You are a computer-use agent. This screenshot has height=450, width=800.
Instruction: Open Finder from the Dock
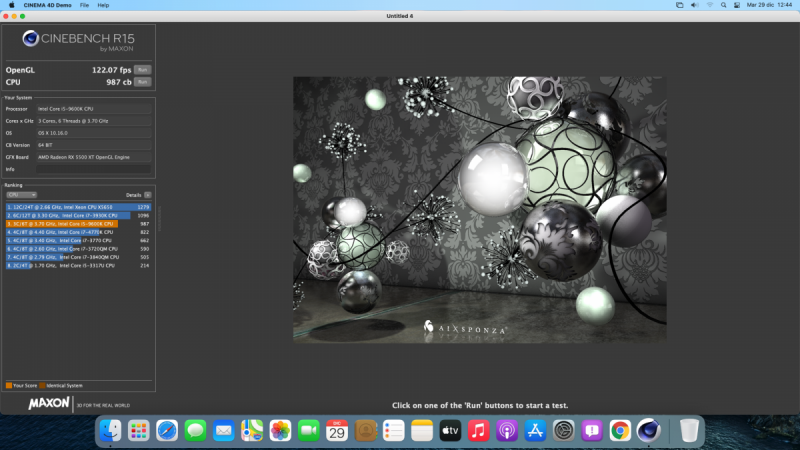point(110,430)
